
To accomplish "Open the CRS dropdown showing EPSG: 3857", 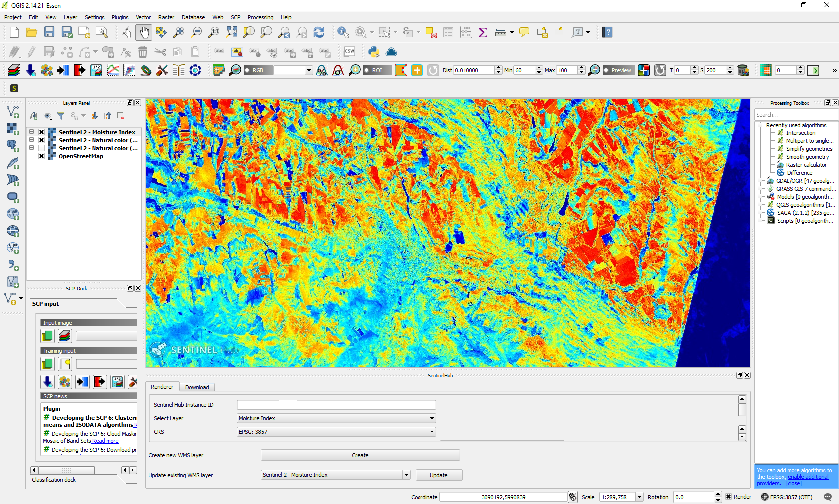I will point(336,432).
